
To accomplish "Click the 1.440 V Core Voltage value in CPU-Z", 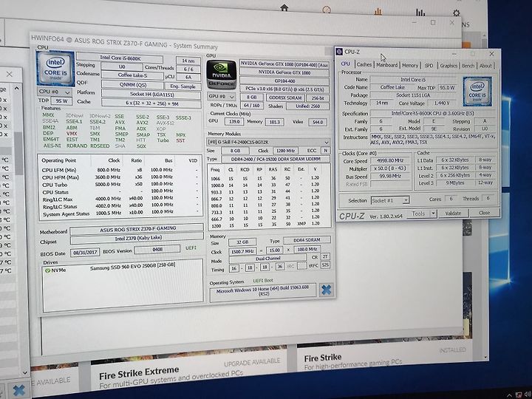I will click(x=441, y=103).
